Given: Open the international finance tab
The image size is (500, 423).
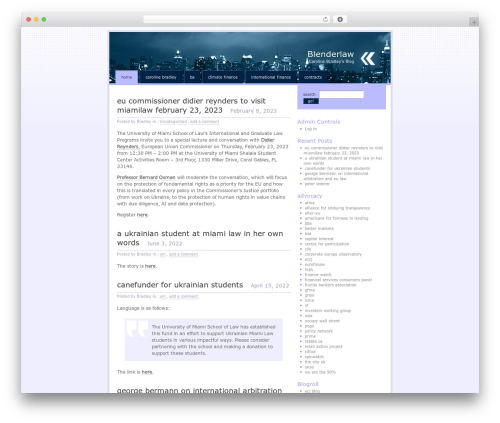Looking at the screenshot, I should pyautogui.click(x=271, y=77).
